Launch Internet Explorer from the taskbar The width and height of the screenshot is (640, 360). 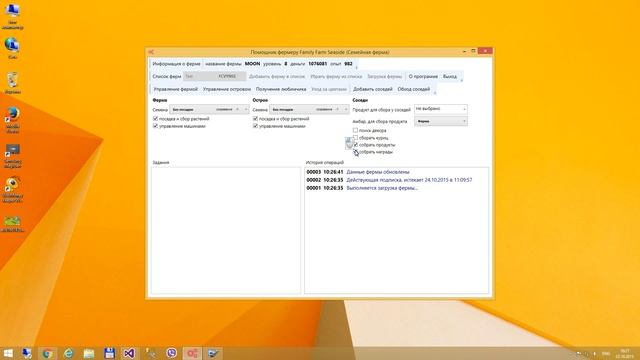69,353
